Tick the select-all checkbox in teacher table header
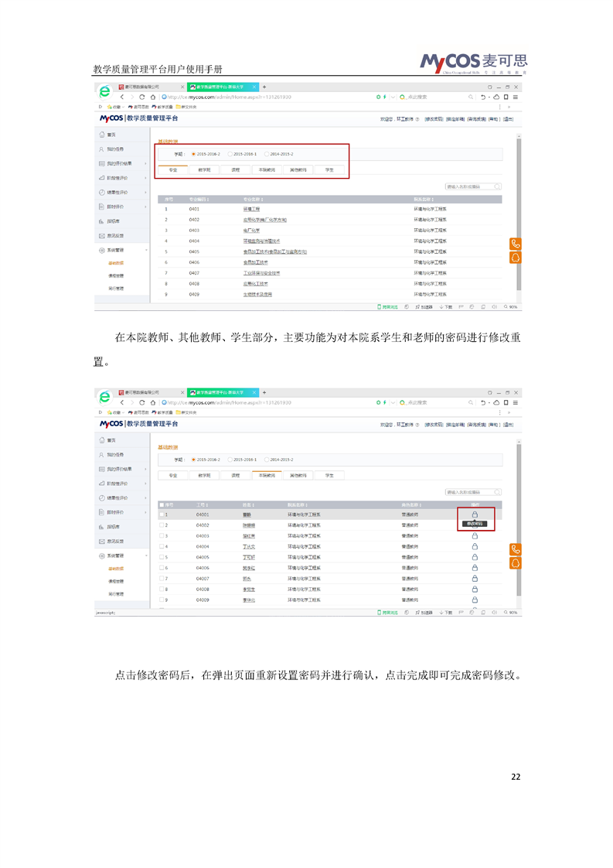Viewport: 613px width, 868px height. click(x=162, y=505)
